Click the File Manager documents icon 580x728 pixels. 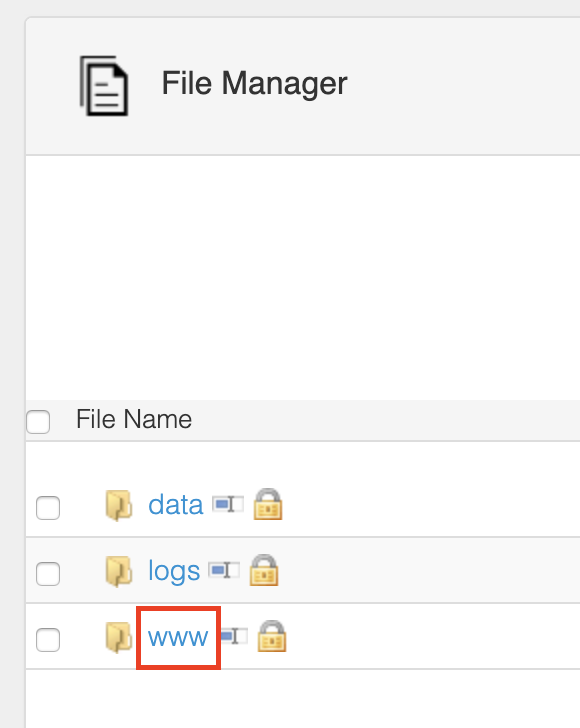click(104, 86)
